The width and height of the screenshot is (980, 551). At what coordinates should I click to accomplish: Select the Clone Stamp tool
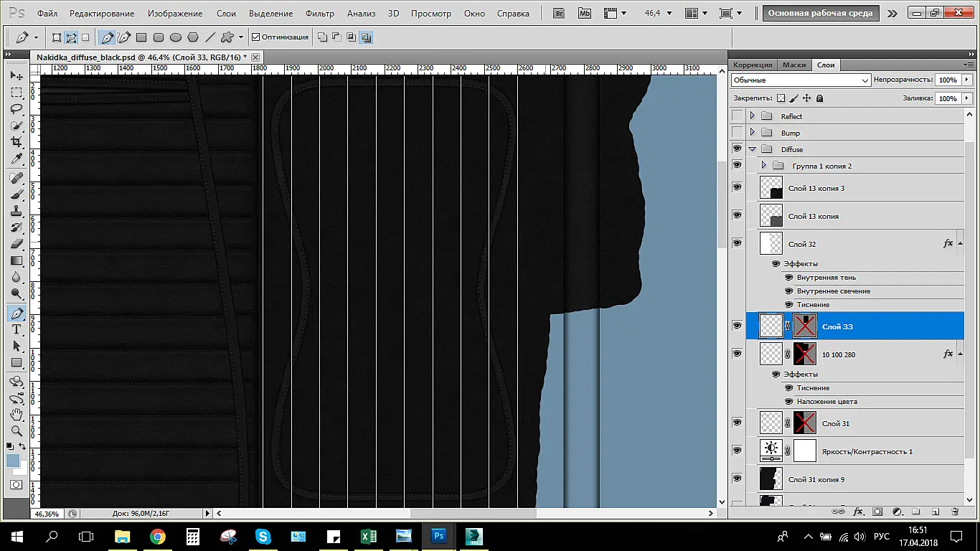[x=17, y=211]
